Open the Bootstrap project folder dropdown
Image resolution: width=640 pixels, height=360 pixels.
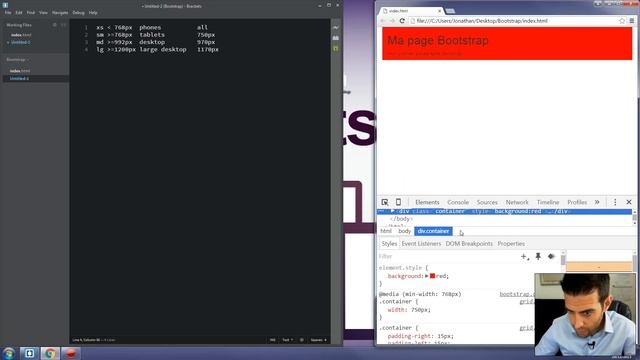pyautogui.click(x=18, y=60)
